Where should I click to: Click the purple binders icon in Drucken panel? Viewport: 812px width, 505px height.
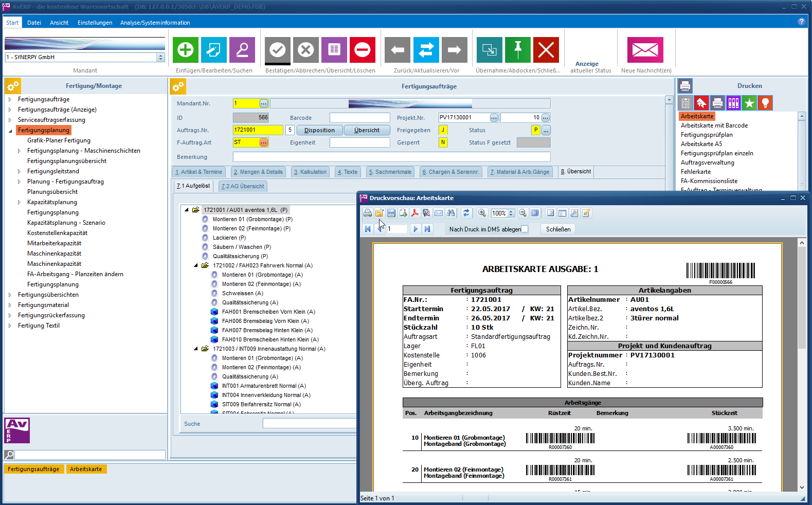733,103
